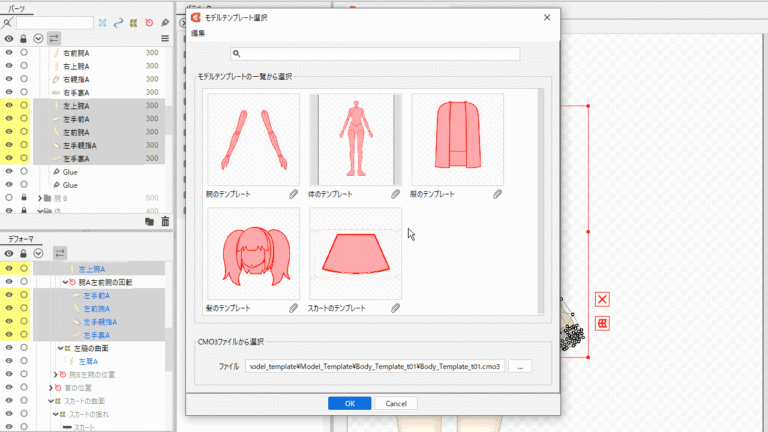Image resolution: width=768 pixels, height=432 pixels.
Task: Collapse the スカートの曲面 deformer
Action: [x=50, y=402]
